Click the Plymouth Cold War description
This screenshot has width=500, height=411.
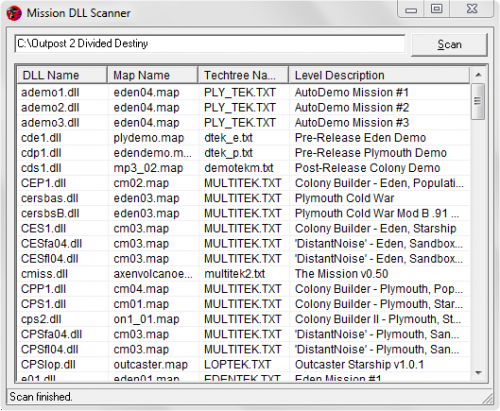click(344, 198)
